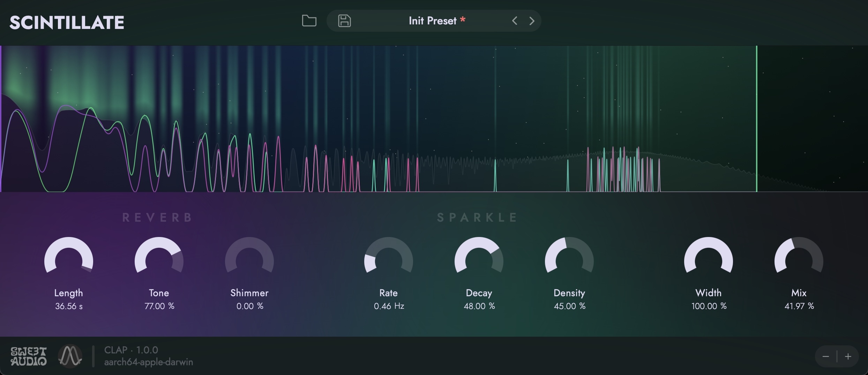Increase UI scale with plus button
Viewport: 868px width, 375px height.
pos(848,356)
